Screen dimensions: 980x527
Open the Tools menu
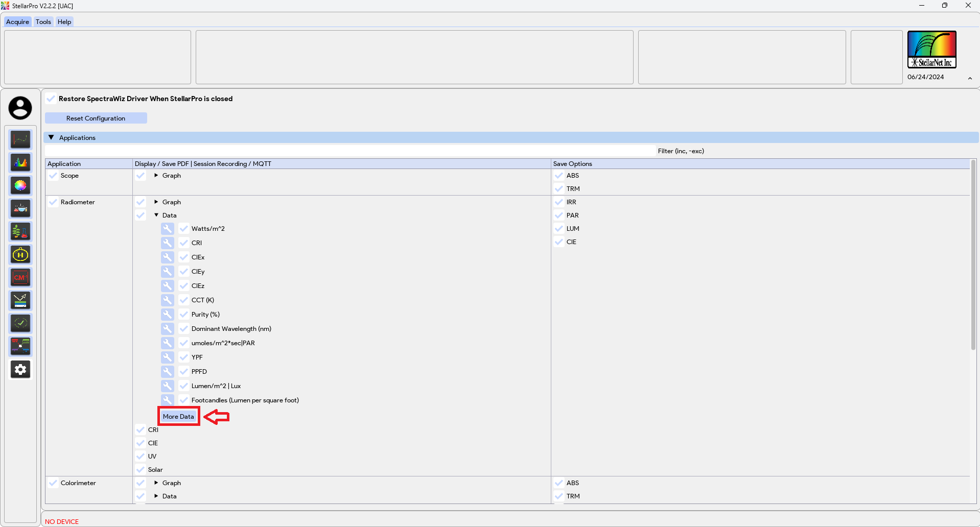[43, 21]
